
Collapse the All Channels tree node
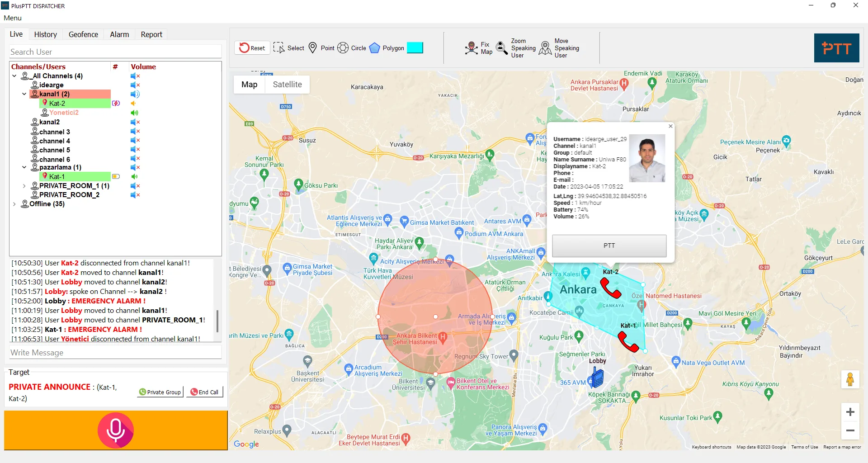14,76
